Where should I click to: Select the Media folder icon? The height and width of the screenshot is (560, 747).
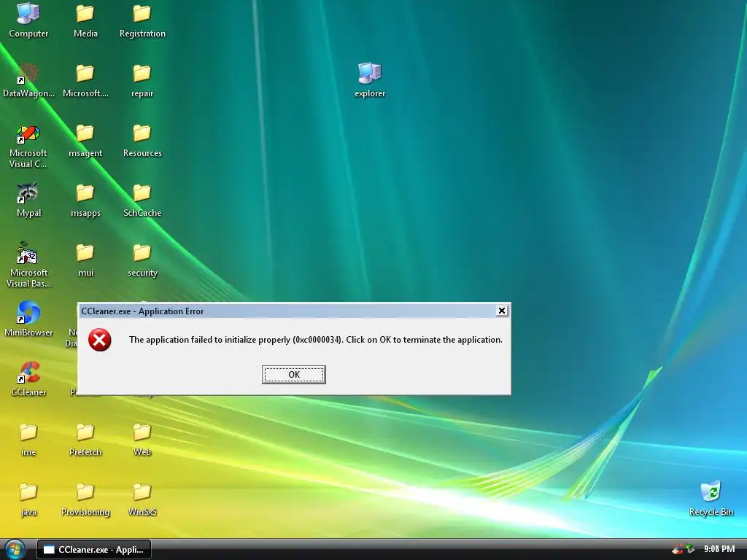(x=85, y=20)
